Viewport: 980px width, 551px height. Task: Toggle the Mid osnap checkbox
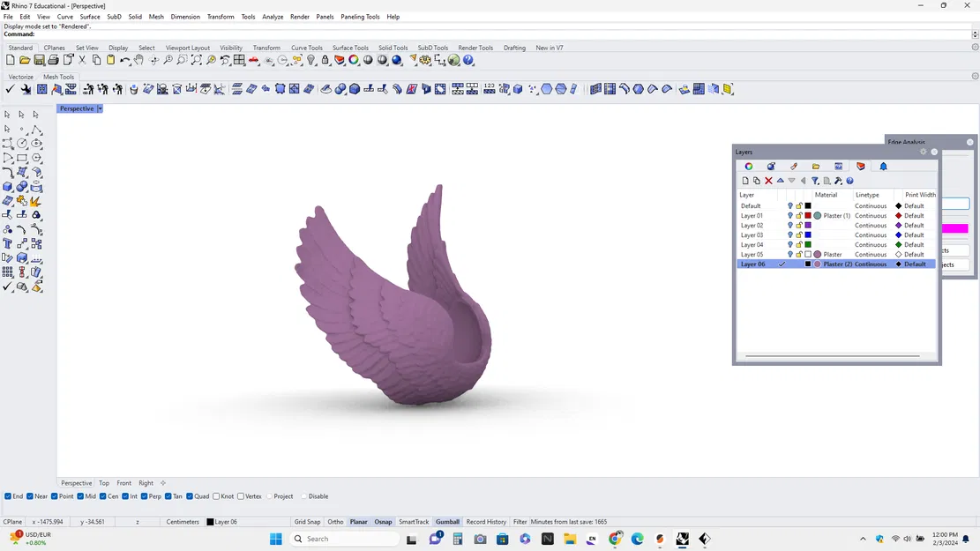[80, 496]
